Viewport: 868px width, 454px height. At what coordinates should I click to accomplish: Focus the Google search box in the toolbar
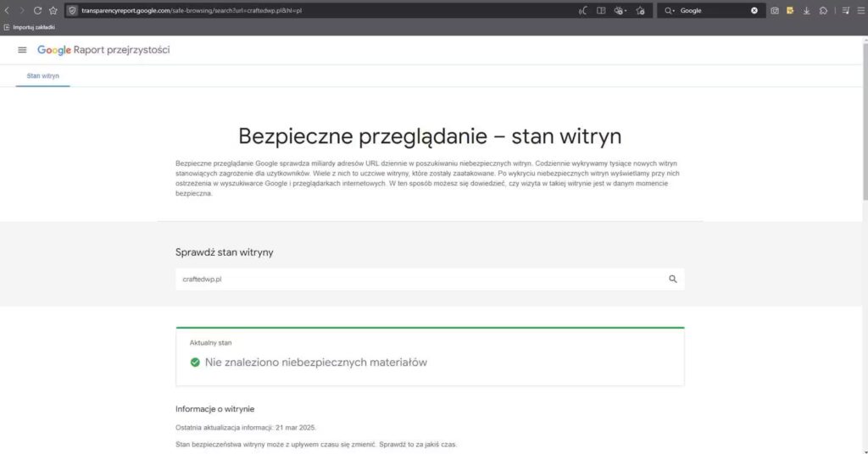(x=713, y=10)
